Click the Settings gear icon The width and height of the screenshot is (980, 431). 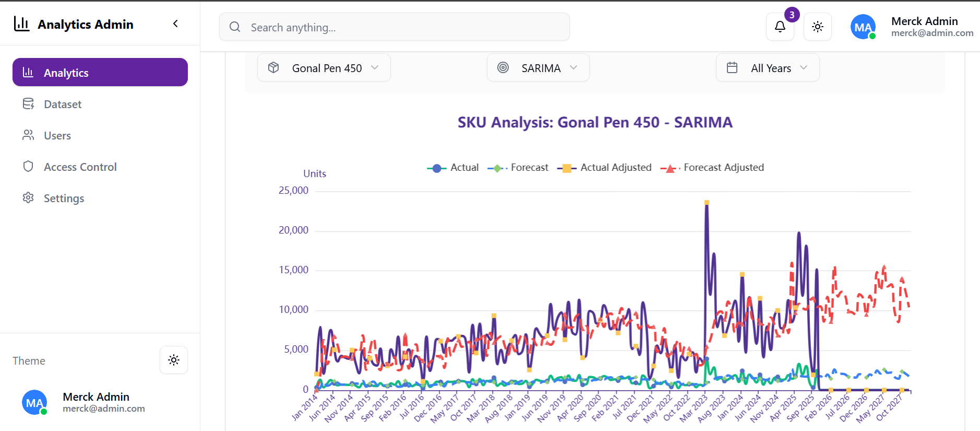28,198
